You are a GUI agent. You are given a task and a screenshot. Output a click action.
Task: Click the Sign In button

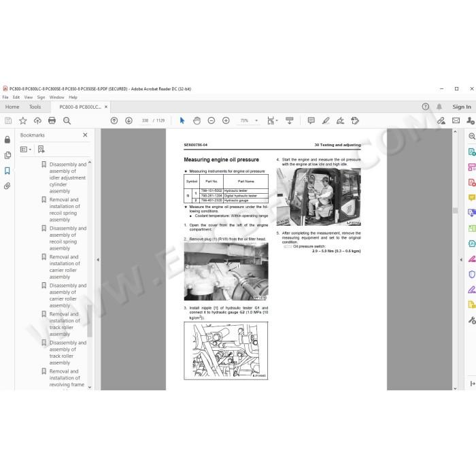pyautogui.click(x=462, y=107)
